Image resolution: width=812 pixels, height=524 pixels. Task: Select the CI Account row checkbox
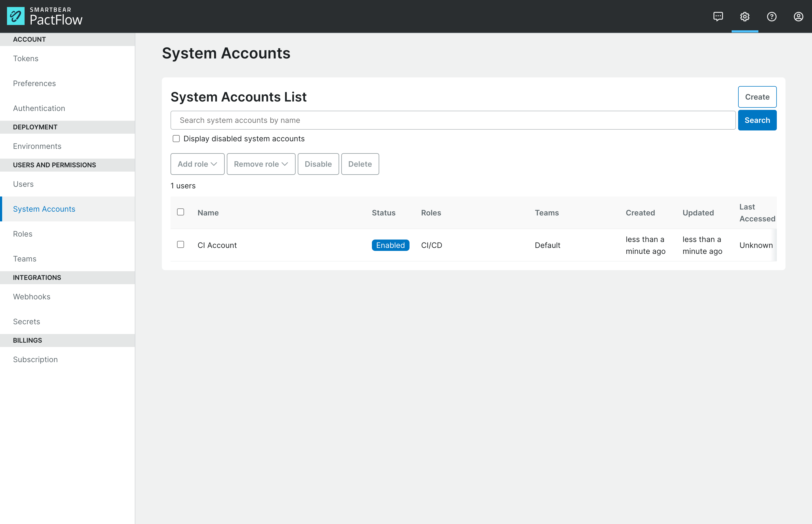(181, 245)
